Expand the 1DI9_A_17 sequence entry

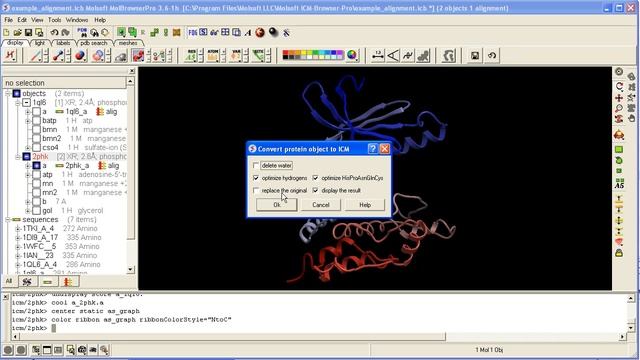coord(18,238)
